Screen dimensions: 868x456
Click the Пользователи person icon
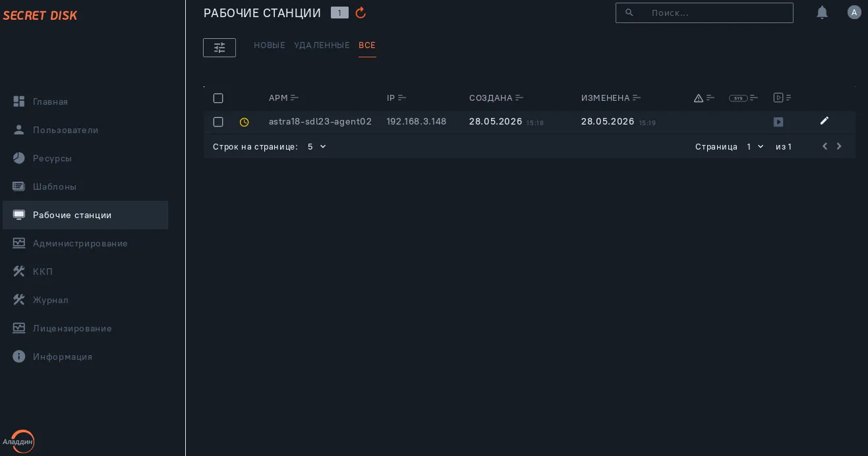(19, 130)
